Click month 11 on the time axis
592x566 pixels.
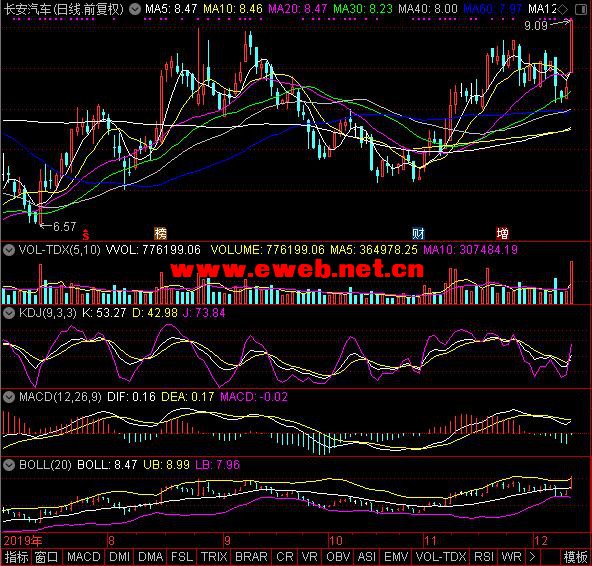[x=430, y=541]
